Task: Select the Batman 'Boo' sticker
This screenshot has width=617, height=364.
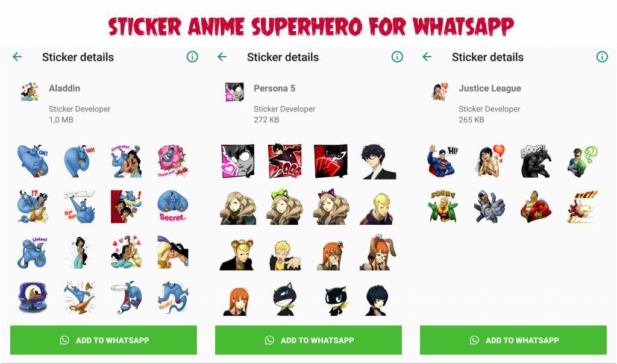Action: tap(536, 162)
